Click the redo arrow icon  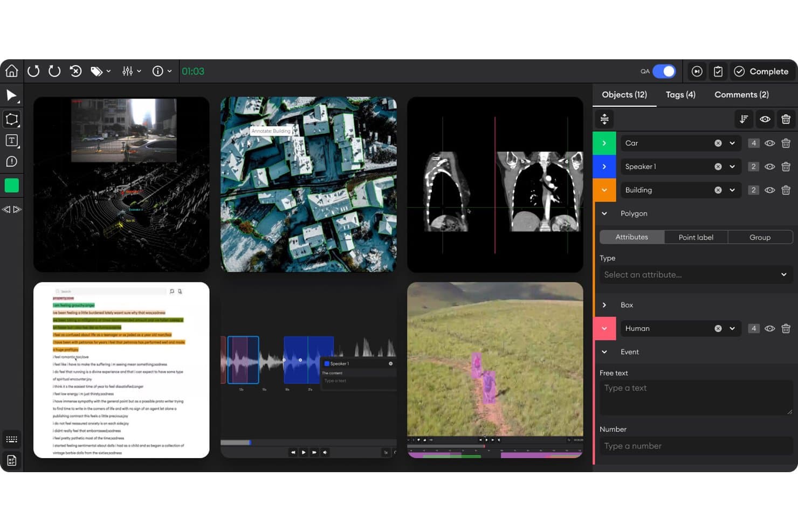point(54,71)
